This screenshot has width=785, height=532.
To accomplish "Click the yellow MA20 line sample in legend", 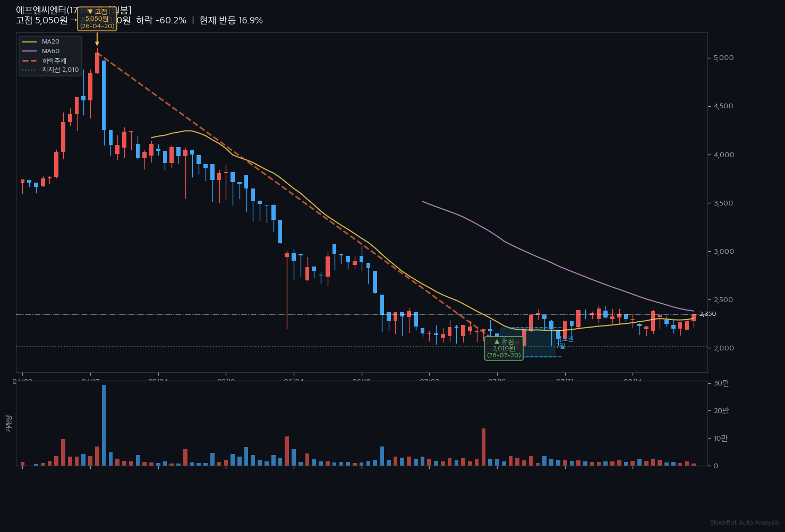I will pos(29,41).
